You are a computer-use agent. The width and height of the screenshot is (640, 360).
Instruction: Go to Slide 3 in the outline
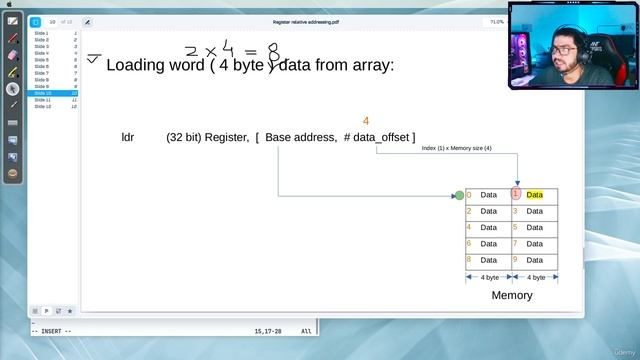pyautogui.click(x=53, y=47)
